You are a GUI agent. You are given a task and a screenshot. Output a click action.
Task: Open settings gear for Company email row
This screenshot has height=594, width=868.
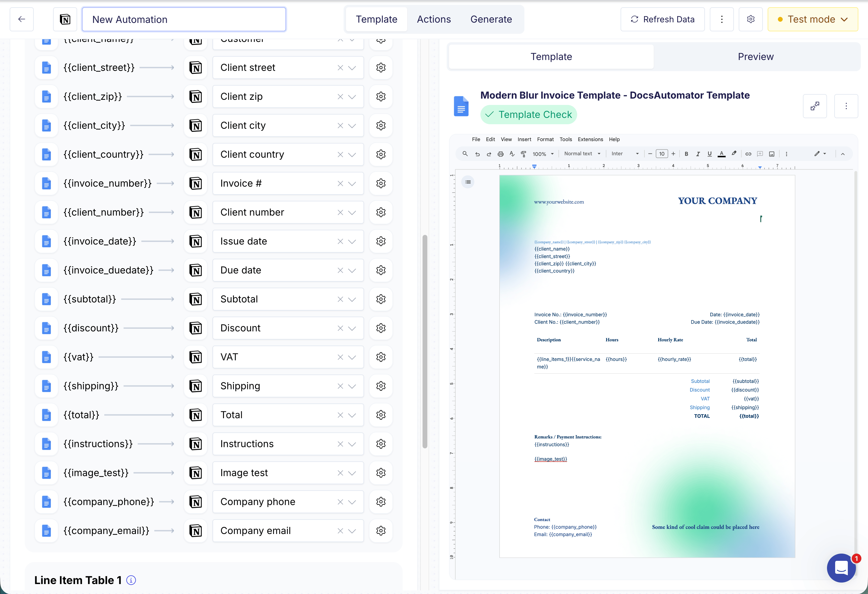[381, 531]
